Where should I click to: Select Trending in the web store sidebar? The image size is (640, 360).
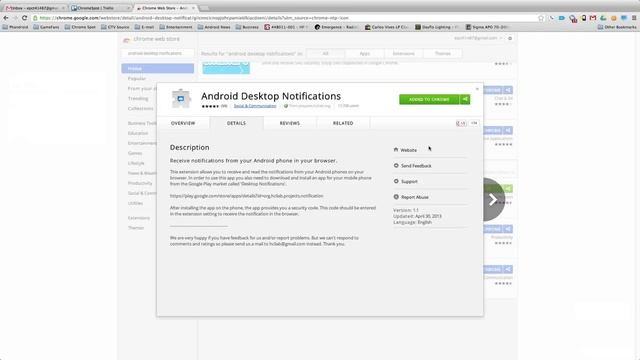[x=138, y=98]
